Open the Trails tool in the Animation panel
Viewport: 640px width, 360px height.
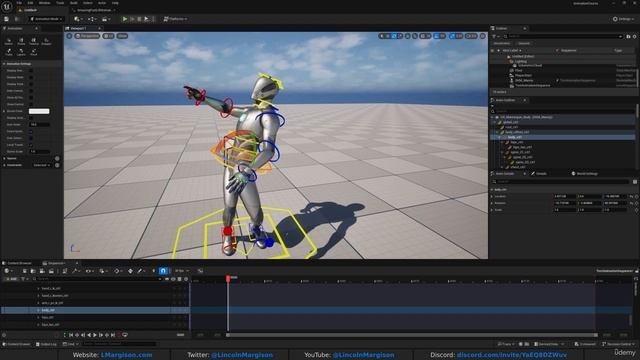click(9, 52)
